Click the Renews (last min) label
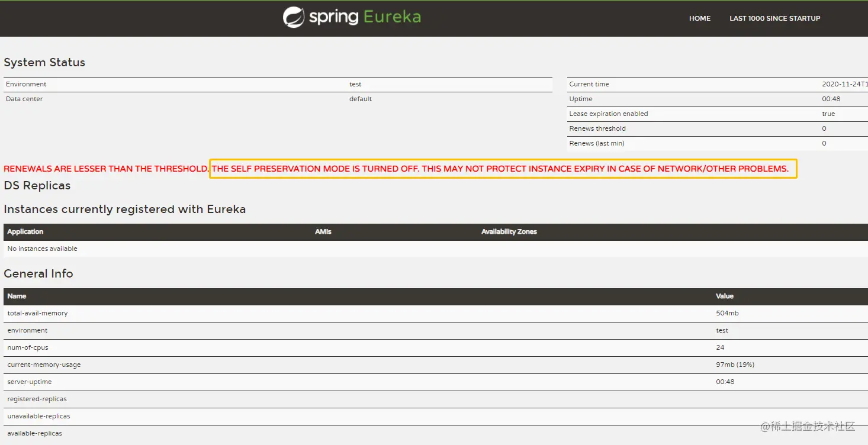The image size is (868, 445). click(x=597, y=143)
